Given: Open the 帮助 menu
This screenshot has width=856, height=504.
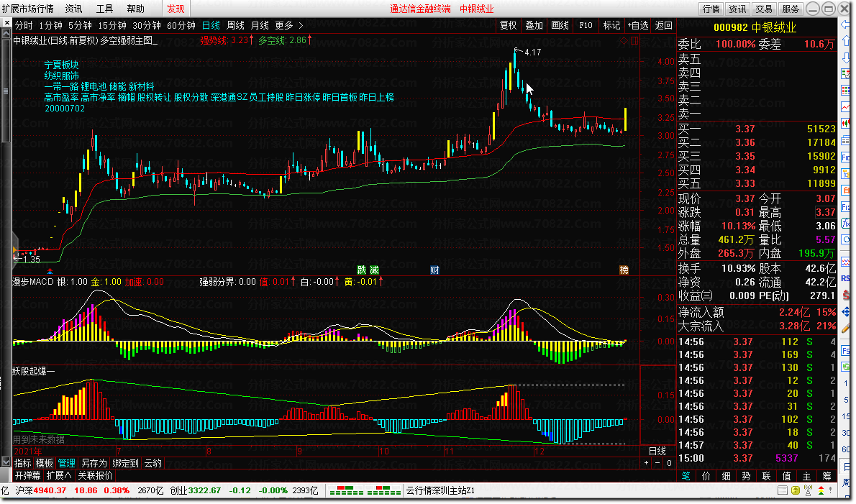Looking at the screenshot, I should coord(136,9).
